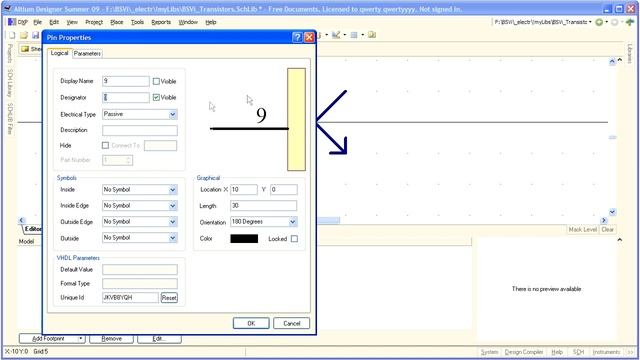Check the Locked checkbox
This screenshot has width=640, height=360.
coord(294,239)
